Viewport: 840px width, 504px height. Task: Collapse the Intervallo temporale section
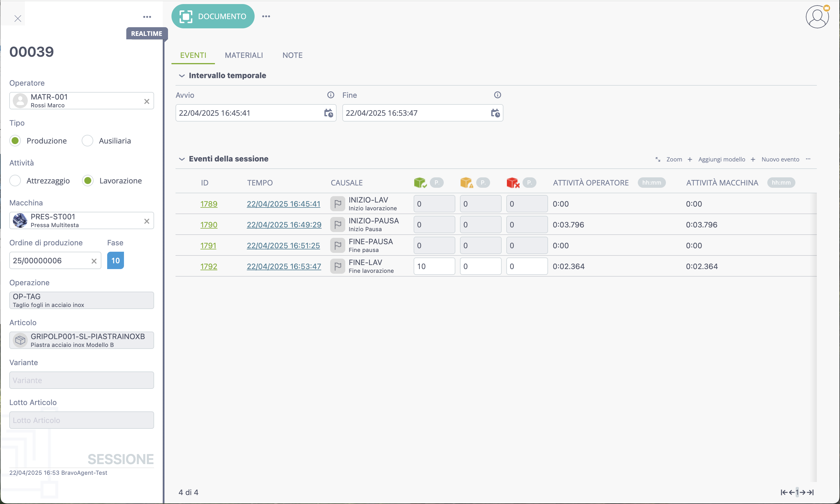pyautogui.click(x=182, y=76)
